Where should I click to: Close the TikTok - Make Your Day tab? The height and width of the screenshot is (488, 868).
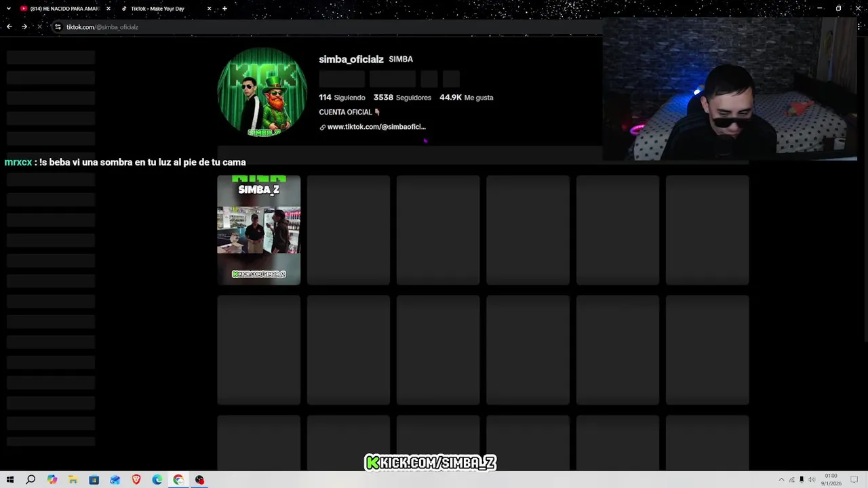210,9
